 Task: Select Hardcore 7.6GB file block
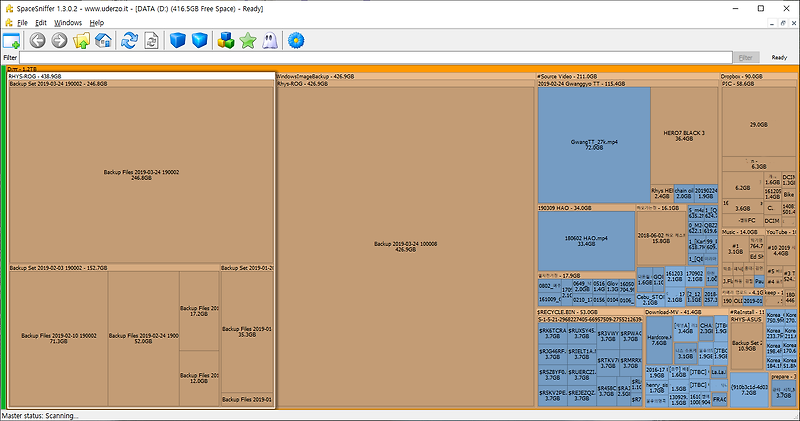coord(659,340)
